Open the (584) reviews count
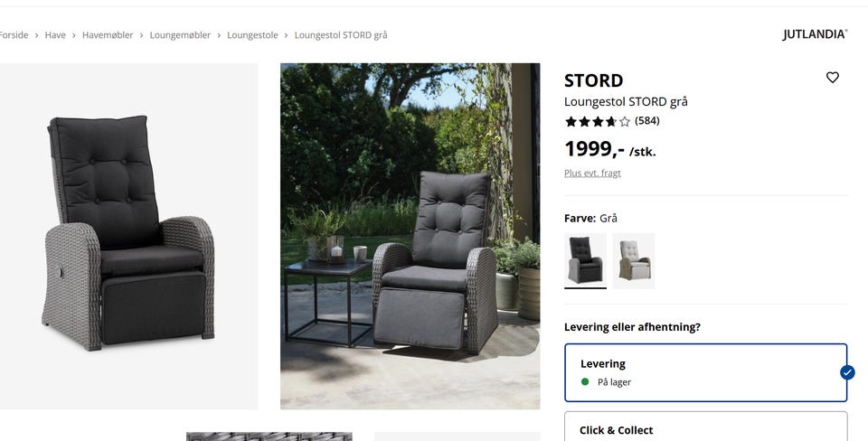The height and width of the screenshot is (441, 868). [647, 120]
